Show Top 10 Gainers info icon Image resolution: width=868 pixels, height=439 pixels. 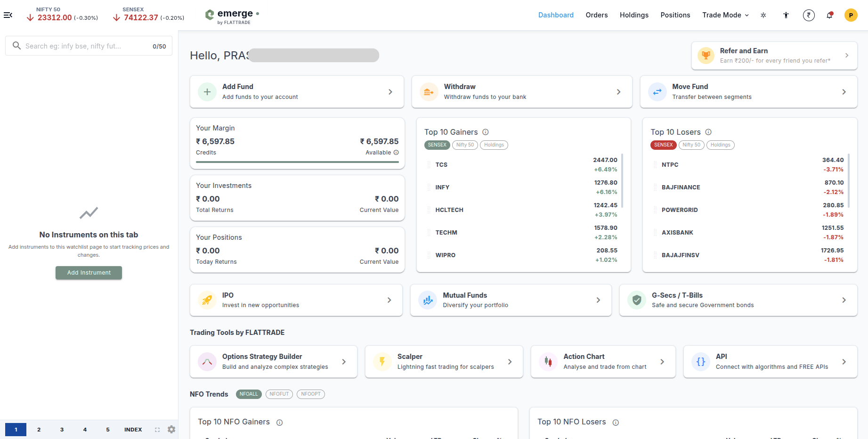point(486,132)
